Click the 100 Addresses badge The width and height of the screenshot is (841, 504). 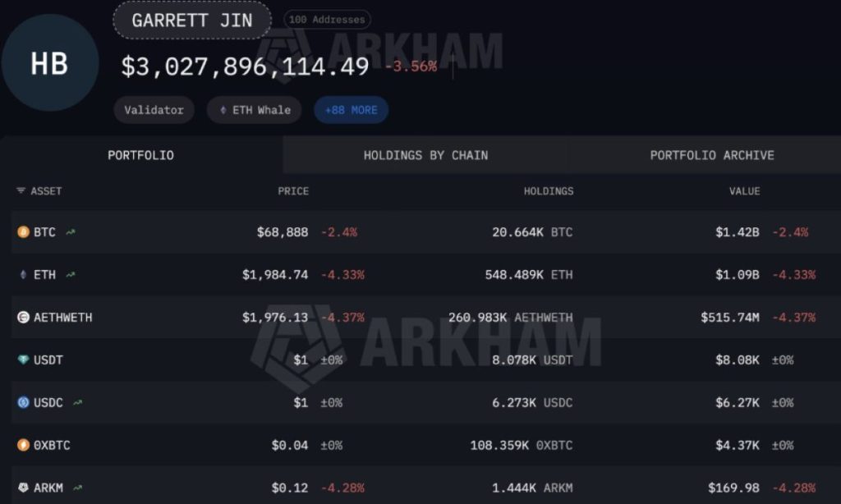pyautogui.click(x=327, y=20)
